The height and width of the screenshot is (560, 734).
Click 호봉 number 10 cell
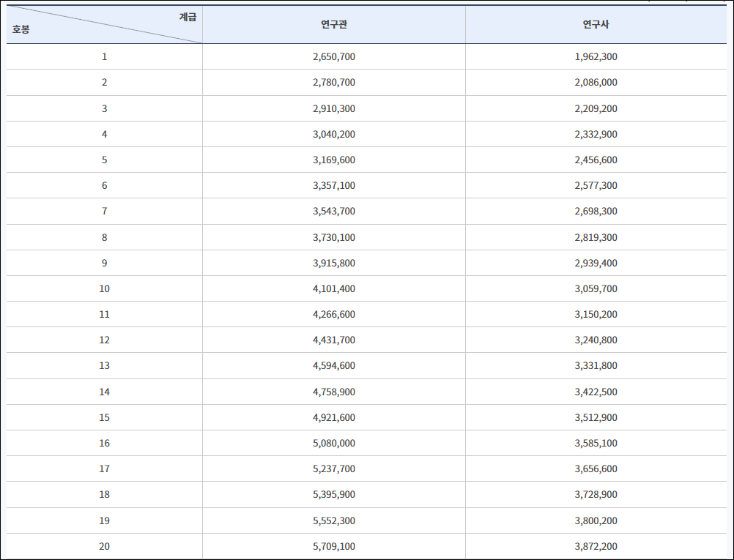click(105, 288)
